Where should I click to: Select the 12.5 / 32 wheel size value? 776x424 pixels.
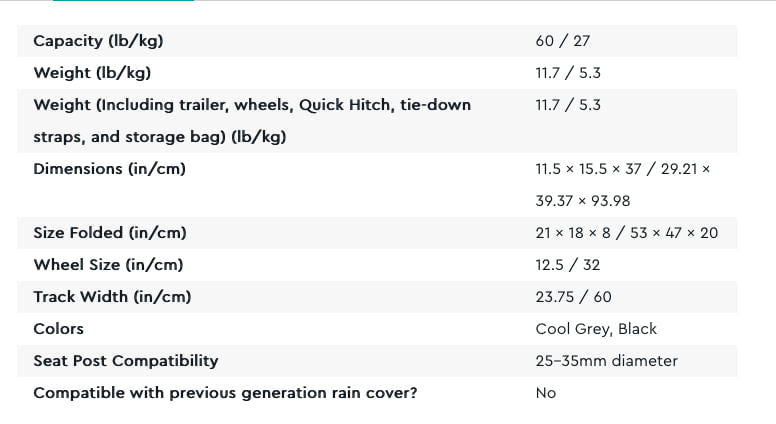pos(566,265)
